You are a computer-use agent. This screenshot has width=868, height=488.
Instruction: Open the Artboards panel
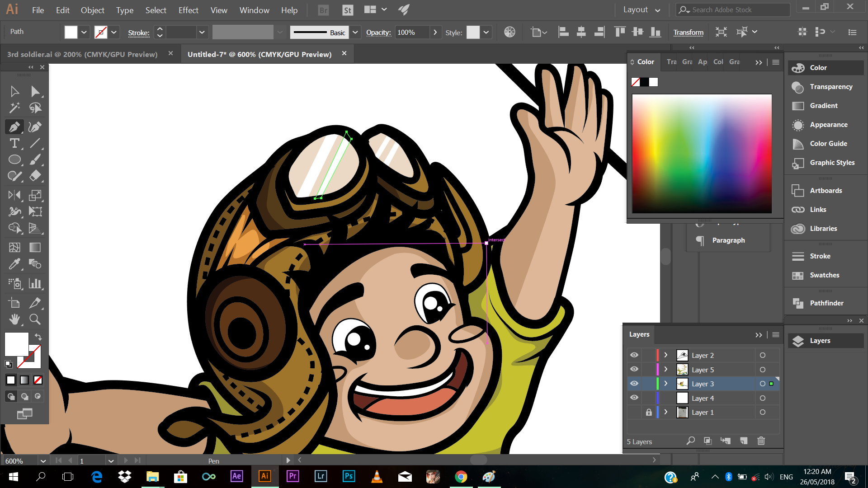(x=826, y=190)
